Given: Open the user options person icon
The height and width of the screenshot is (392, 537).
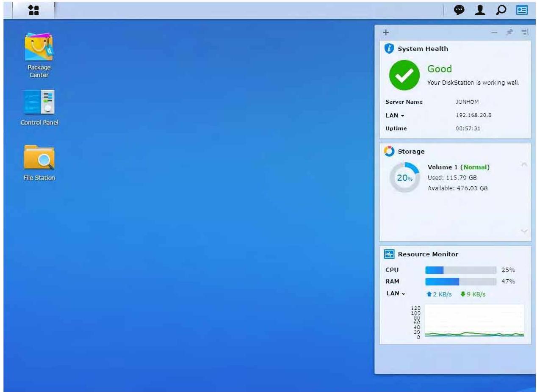Looking at the screenshot, I should click(x=480, y=10).
